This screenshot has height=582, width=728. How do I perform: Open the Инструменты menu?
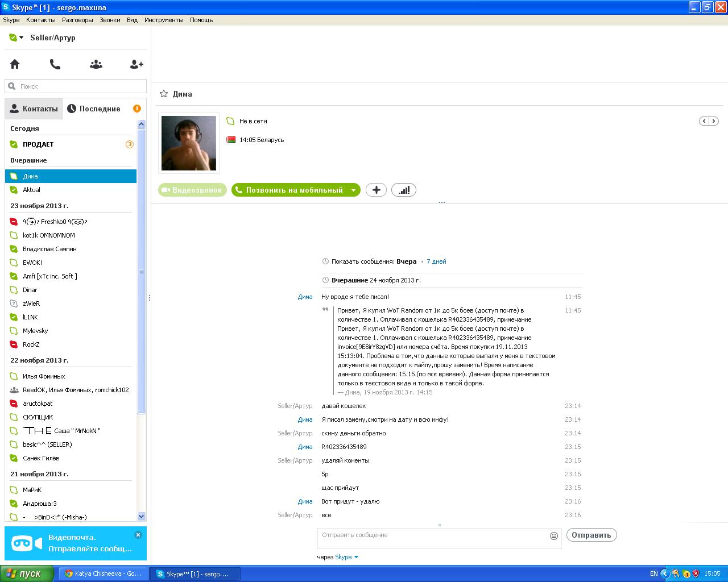[x=164, y=20]
